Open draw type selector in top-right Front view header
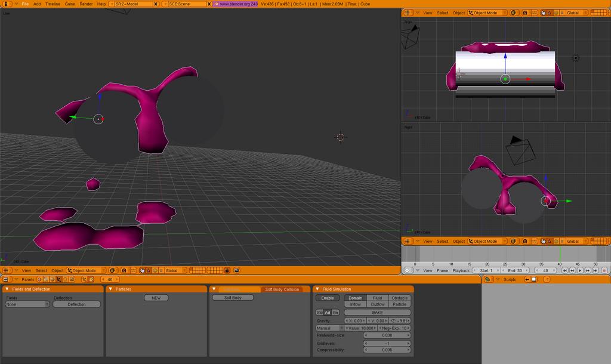This screenshot has width=611, height=364. (513, 13)
